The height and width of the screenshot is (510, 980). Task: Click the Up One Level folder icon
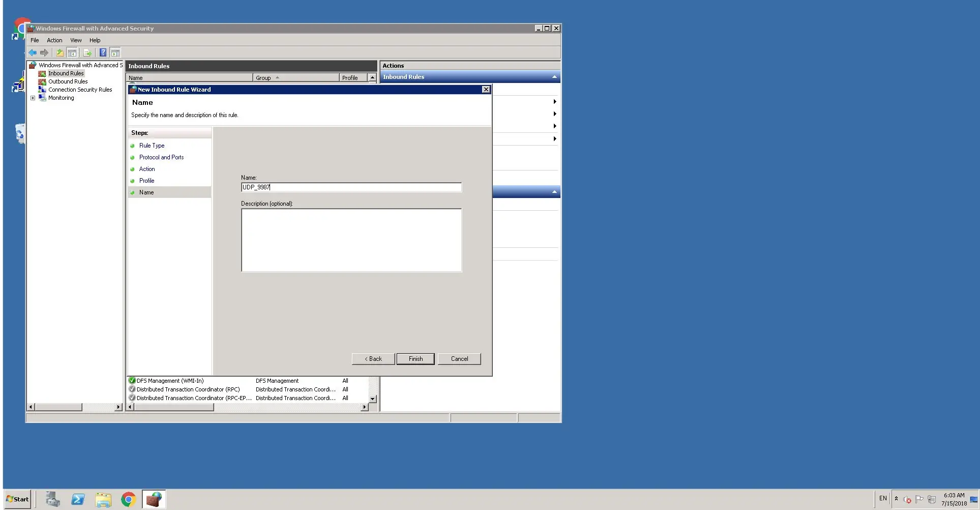60,52
